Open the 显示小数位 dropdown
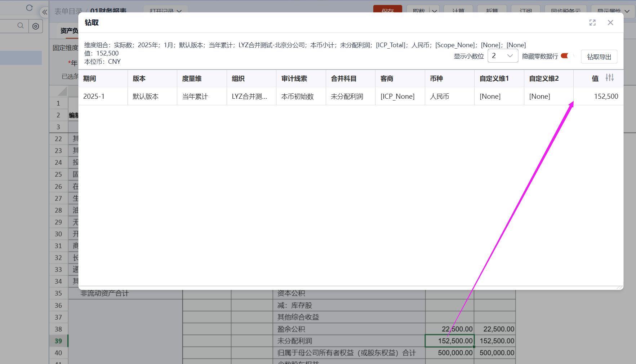Viewport: 636px width, 364px height. click(x=503, y=56)
